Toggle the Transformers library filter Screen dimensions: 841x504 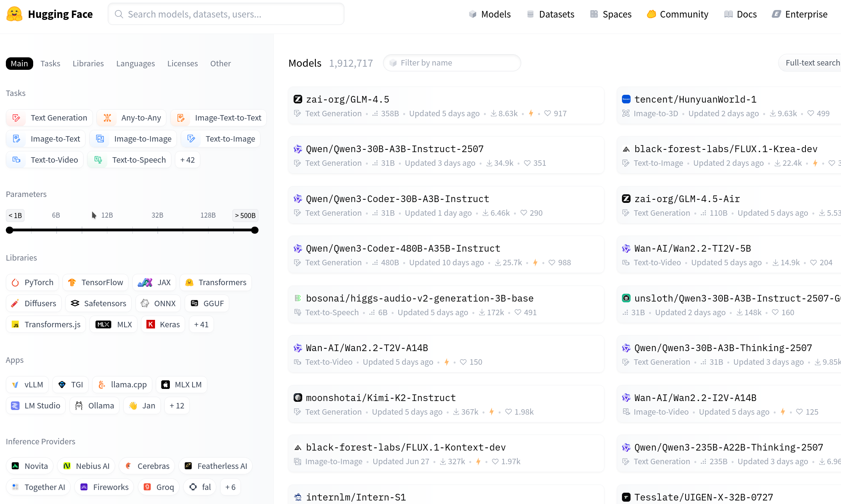click(216, 282)
